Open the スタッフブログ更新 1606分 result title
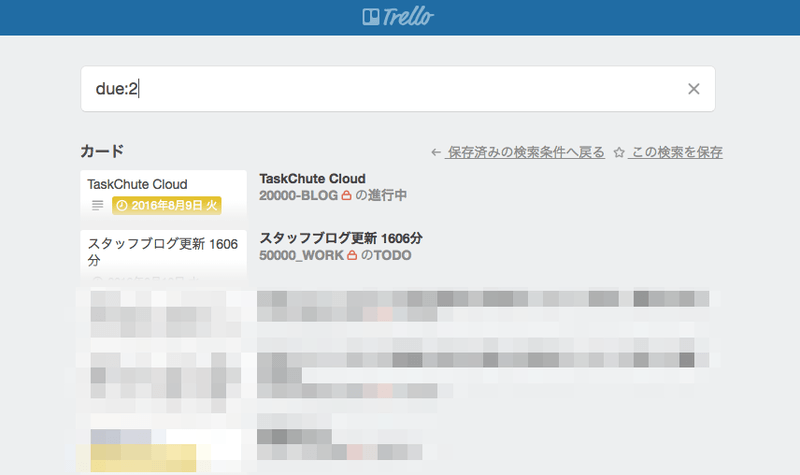The width and height of the screenshot is (800, 475). 341,238
